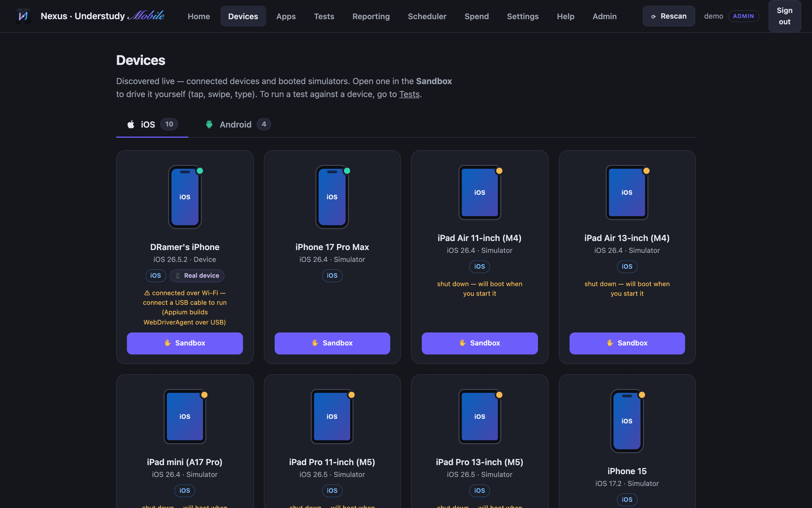Image resolution: width=812 pixels, height=508 pixels.
Task: Click the iPad Pro 13-inch (M5) device illustration
Action: coord(479,416)
